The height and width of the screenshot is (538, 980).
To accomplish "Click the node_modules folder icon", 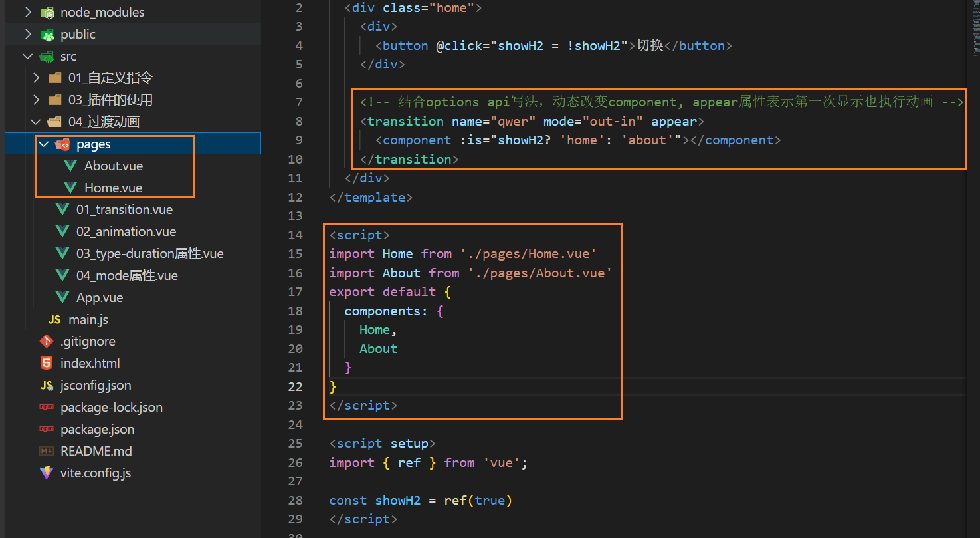I will (47, 13).
